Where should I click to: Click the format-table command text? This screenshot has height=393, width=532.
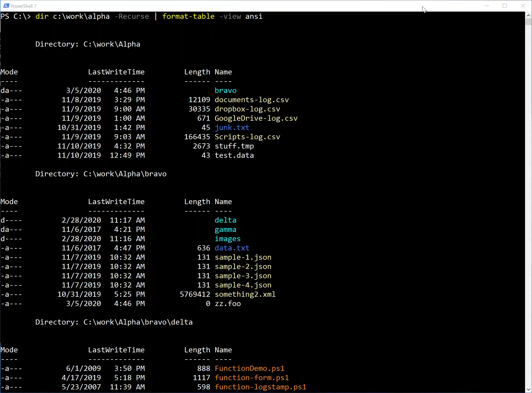188,16
